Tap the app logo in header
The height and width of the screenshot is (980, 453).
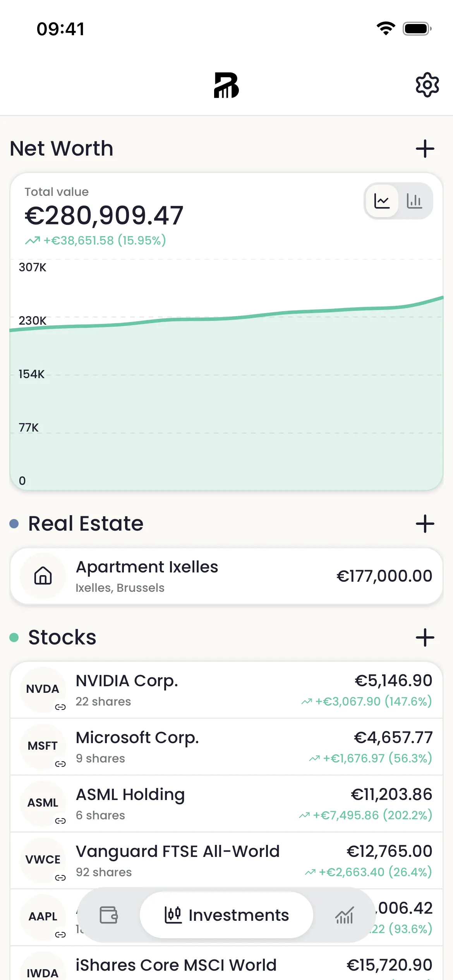[226, 85]
